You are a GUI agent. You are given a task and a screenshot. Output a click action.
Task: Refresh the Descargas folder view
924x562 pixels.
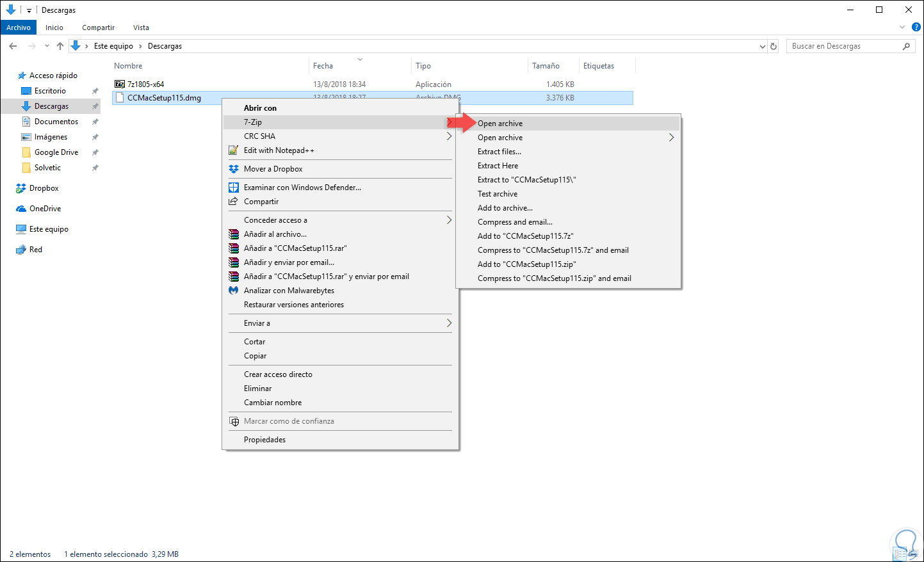click(x=774, y=46)
